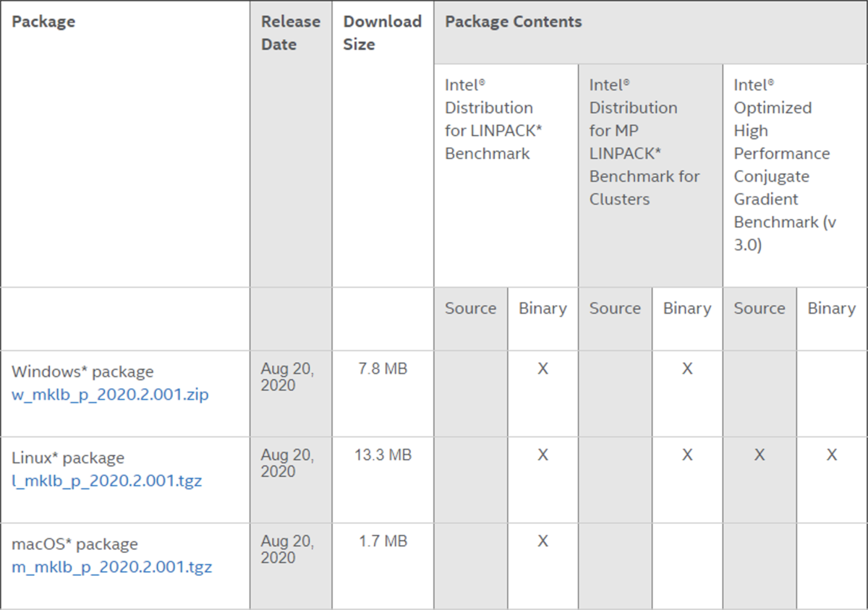Select the 'Package' column header
Screen dimensions: 868x610
point(43,22)
